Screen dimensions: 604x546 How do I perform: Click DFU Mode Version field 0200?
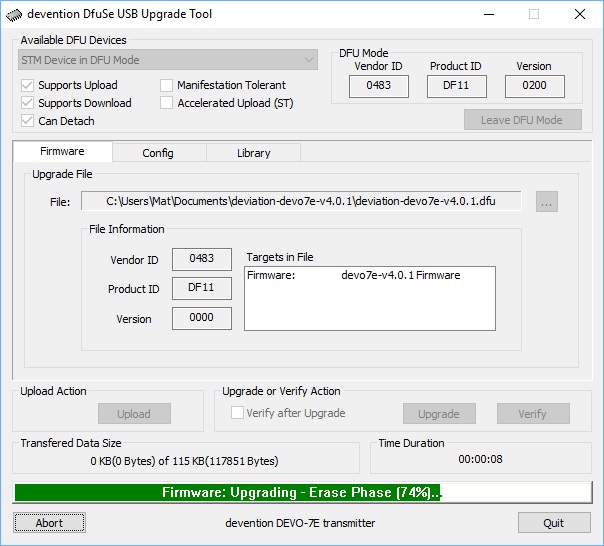click(x=535, y=86)
